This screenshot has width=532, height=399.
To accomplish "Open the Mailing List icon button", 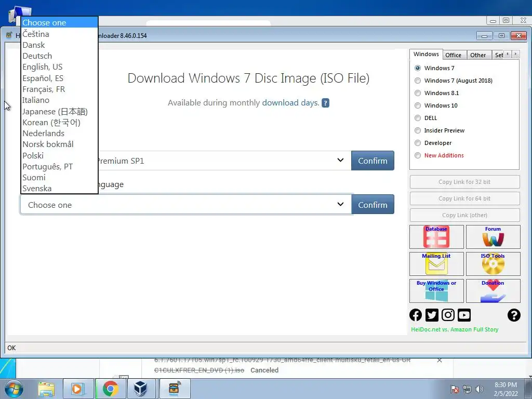I will 436,263.
